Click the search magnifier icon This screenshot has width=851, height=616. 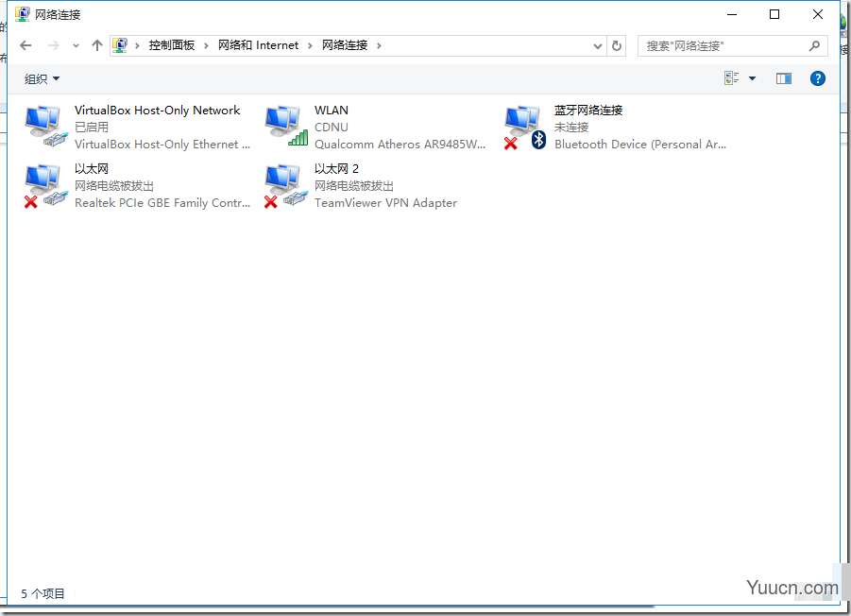tap(814, 45)
